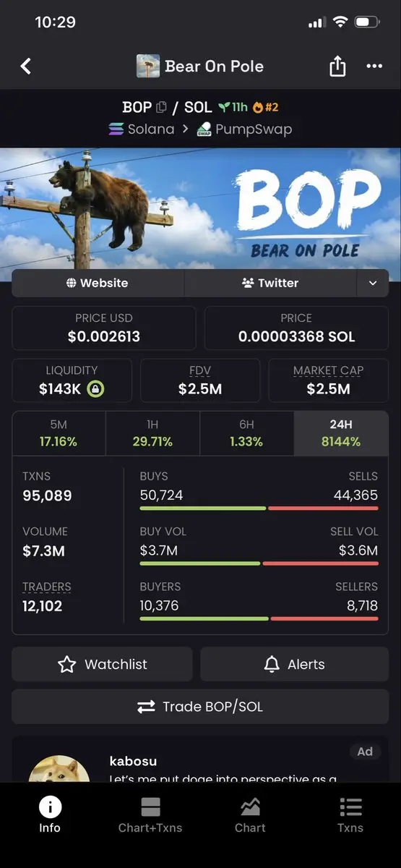The image size is (401, 868).
Task: Select the 5M timeframe tab
Action: [x=59, y=433]
